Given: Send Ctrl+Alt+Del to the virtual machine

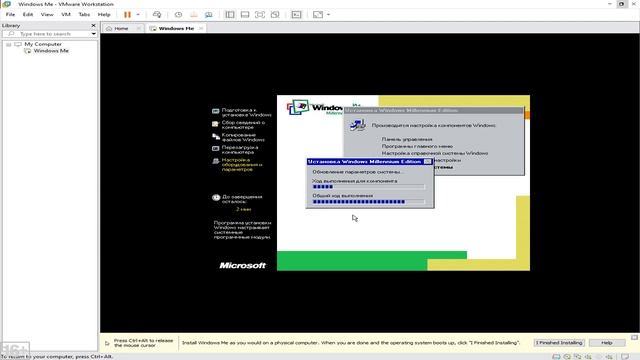Looking at the screenshot, I should [x=157, y=15].
